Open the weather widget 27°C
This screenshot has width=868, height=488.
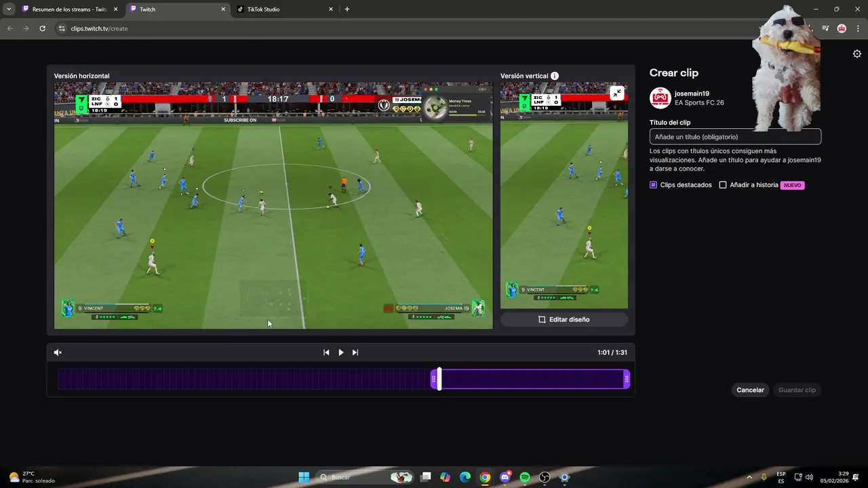point(31,477)
